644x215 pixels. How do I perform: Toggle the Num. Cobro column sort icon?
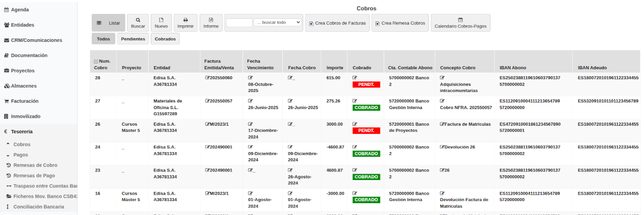pos(96,61)
